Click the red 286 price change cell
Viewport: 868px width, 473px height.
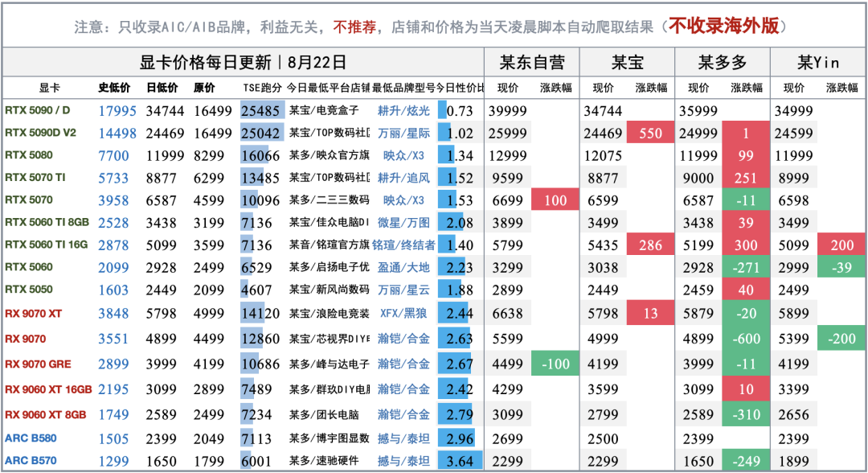650,245
